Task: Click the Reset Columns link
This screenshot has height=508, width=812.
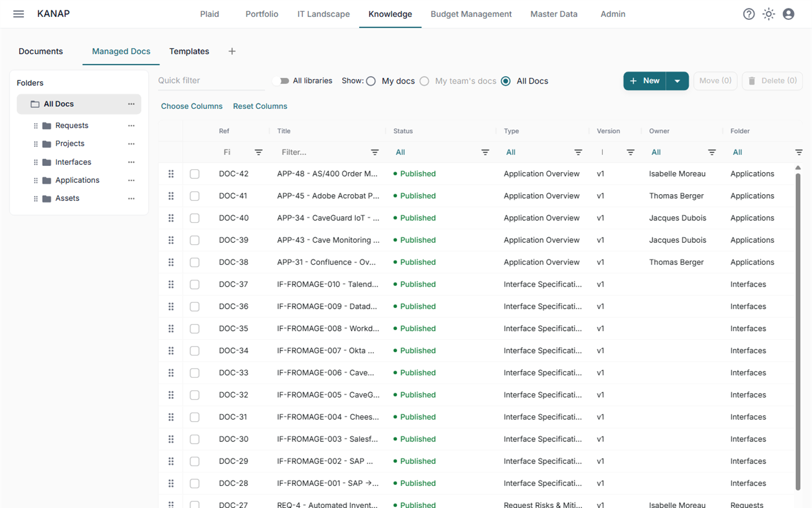Action: click(260, 106)
